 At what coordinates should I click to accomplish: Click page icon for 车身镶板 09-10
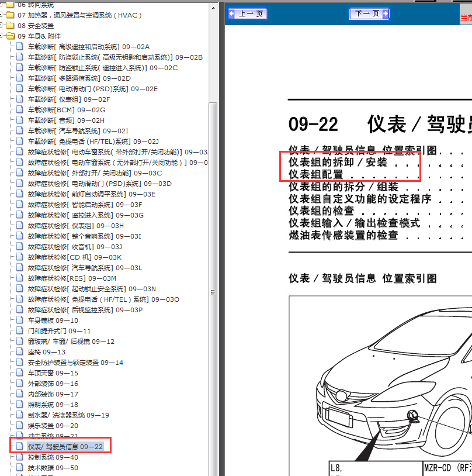coord(20,320)
